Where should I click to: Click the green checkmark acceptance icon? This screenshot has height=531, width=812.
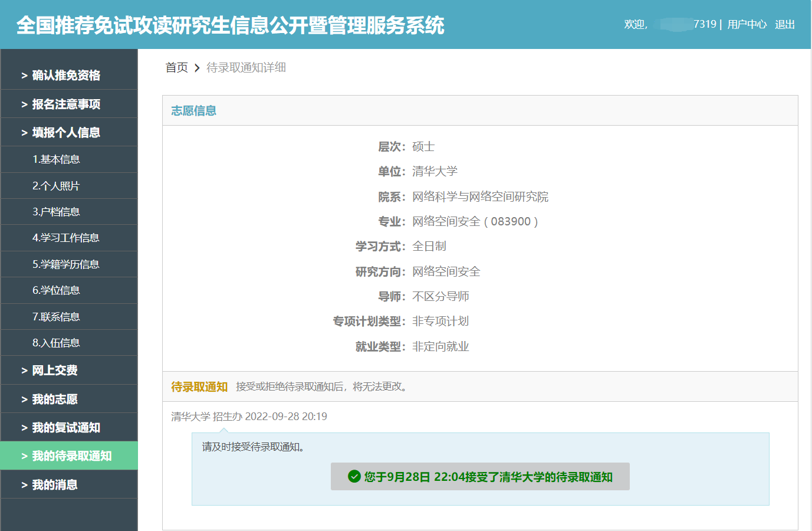[354, 477]
